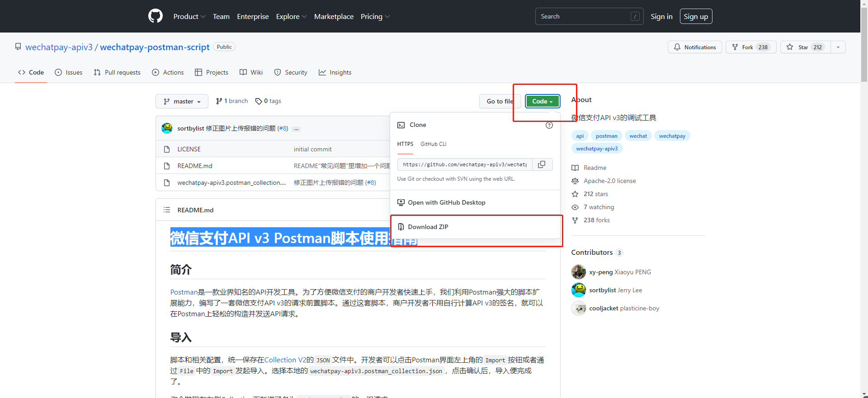Select the wechatpay topic tag
This screenshot has width=868, height=398.
[672, 136]
